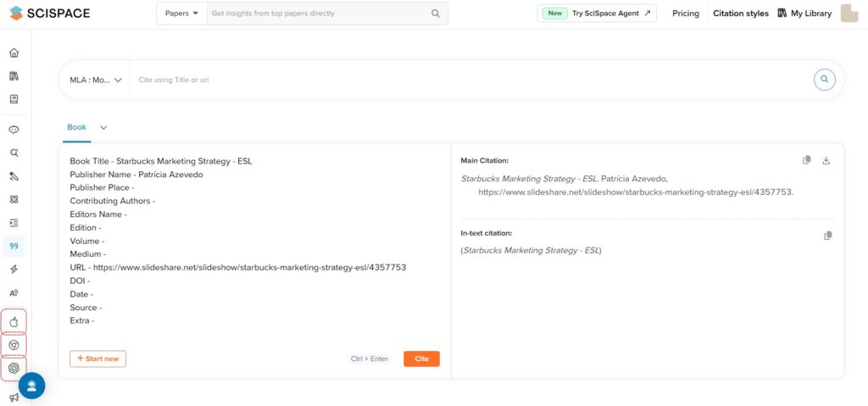Open the SciSpace logo home link
The image size is (868, 406).
click(50, 14)
